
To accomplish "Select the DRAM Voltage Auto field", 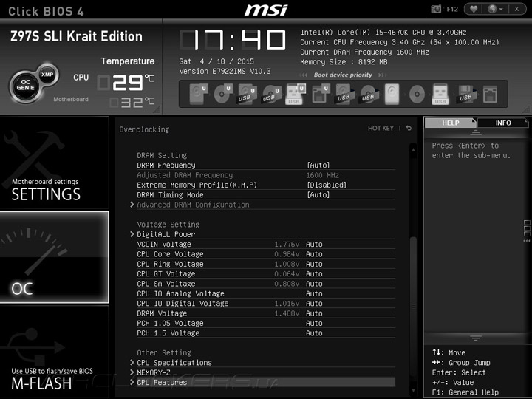I will (x=314, y=313).
